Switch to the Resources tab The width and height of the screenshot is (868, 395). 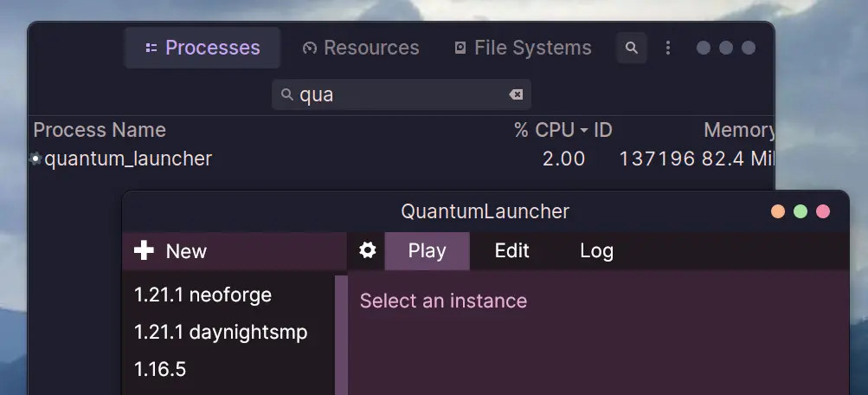pyautogui.click(x=361, y=48)
